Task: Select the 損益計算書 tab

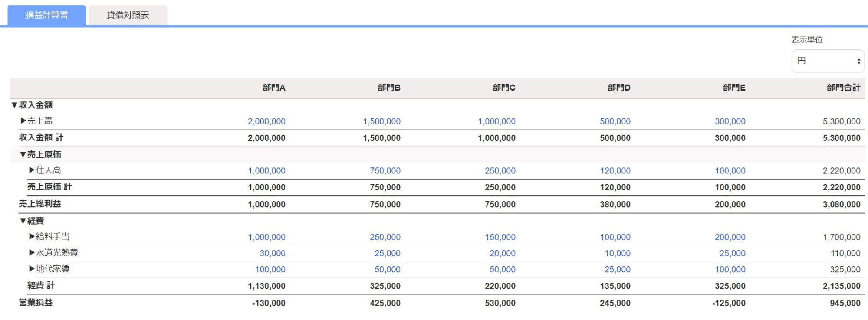Action: pos(47,15)
